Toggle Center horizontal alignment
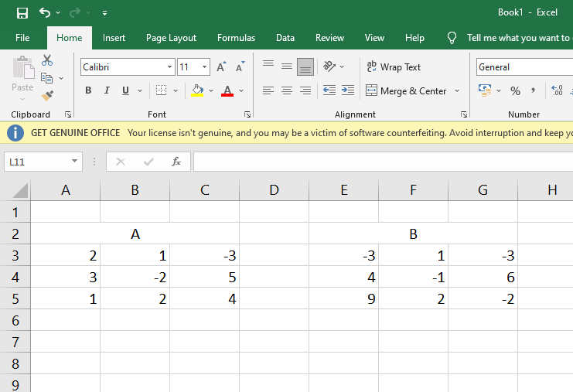The height and width of the screenshot is (392, 573). coord(287,90)
